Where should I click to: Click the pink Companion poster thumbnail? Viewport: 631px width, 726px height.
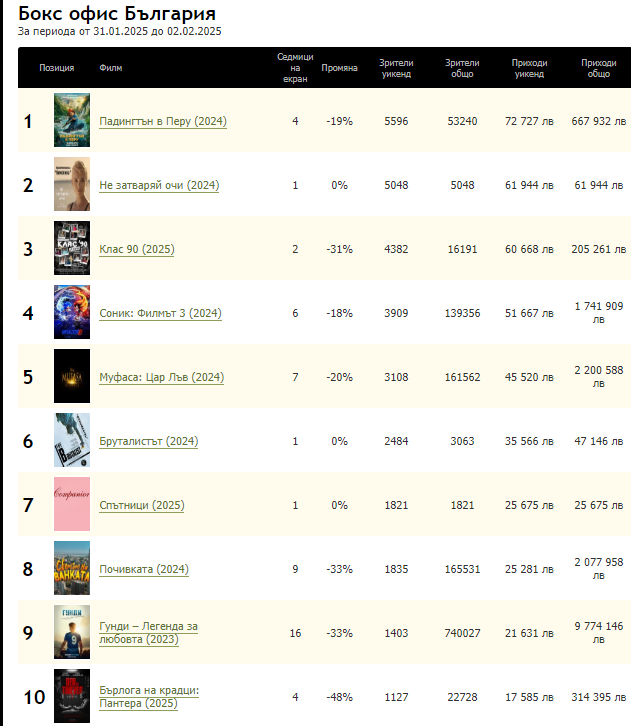coord(72,505)
